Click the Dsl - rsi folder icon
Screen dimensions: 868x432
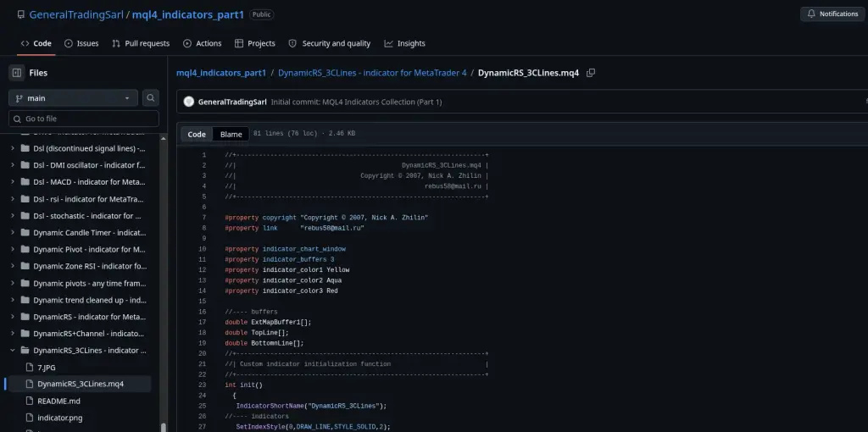[25, 198]
